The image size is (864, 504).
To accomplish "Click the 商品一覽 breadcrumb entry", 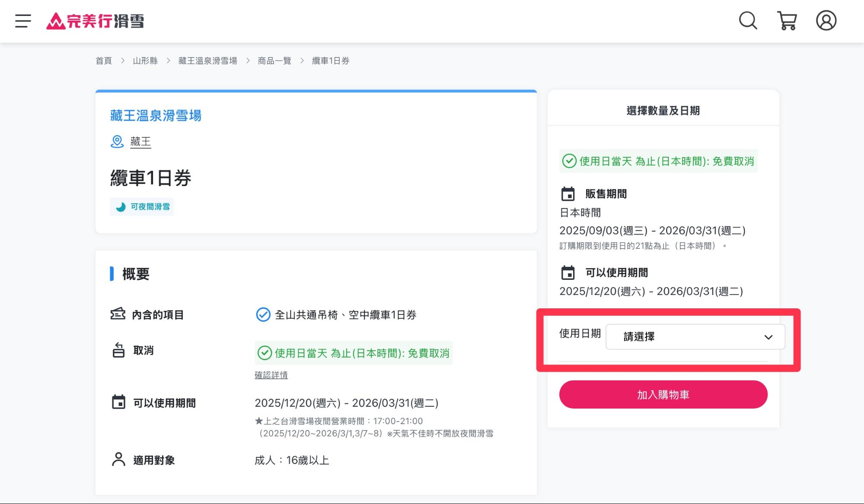I will point(274,60).
